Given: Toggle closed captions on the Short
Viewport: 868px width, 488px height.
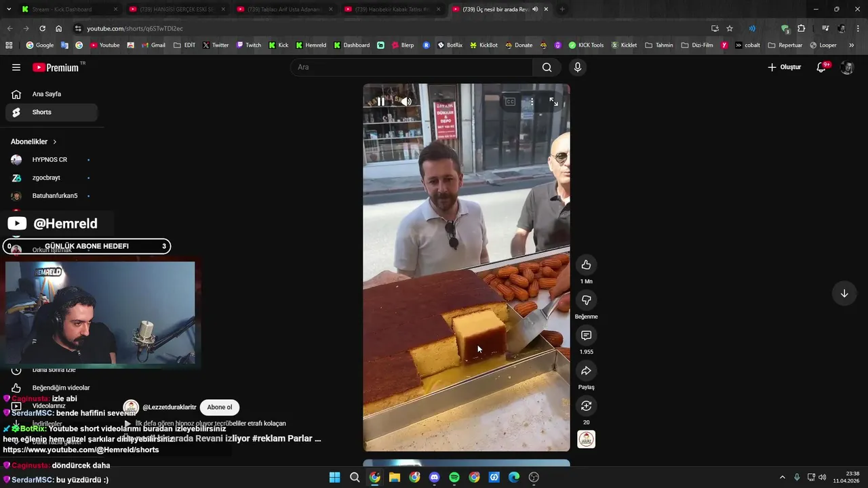Looking at the screenshot, I should tap(510, 102).
